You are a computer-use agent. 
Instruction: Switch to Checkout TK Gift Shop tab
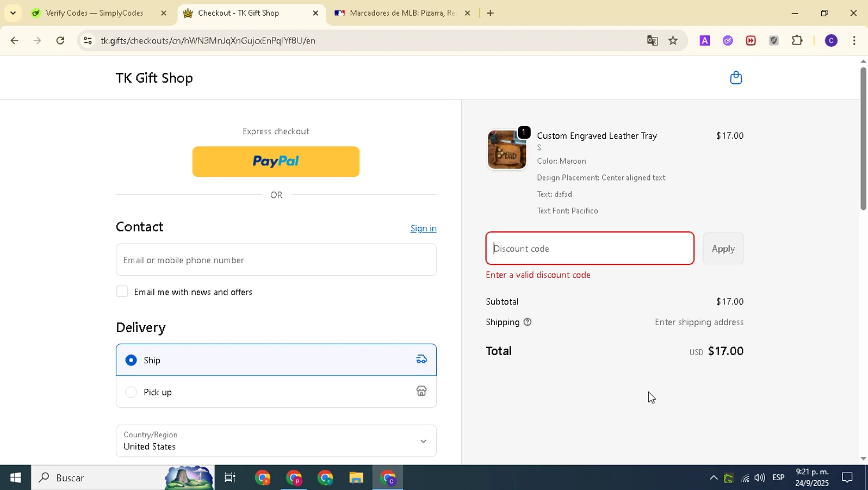(x=237, y=13)
